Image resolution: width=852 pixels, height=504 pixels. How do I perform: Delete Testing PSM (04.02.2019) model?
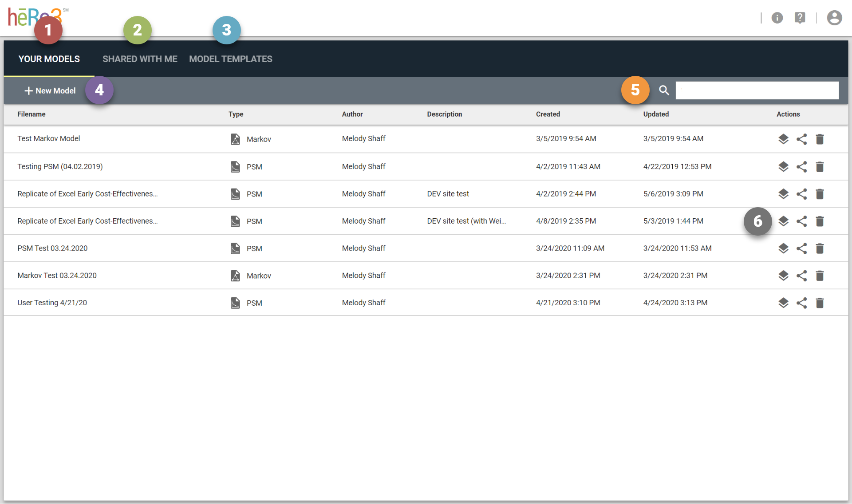[x=820, y=167]
